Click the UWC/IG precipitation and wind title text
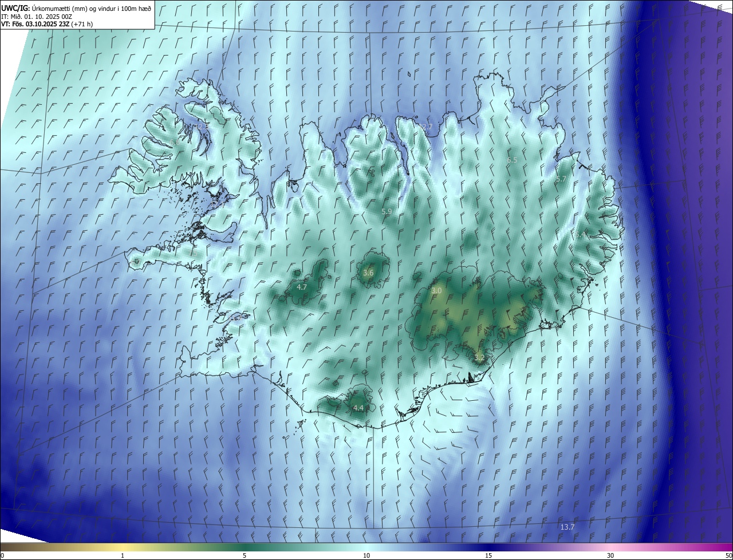 tap(76, 8)
